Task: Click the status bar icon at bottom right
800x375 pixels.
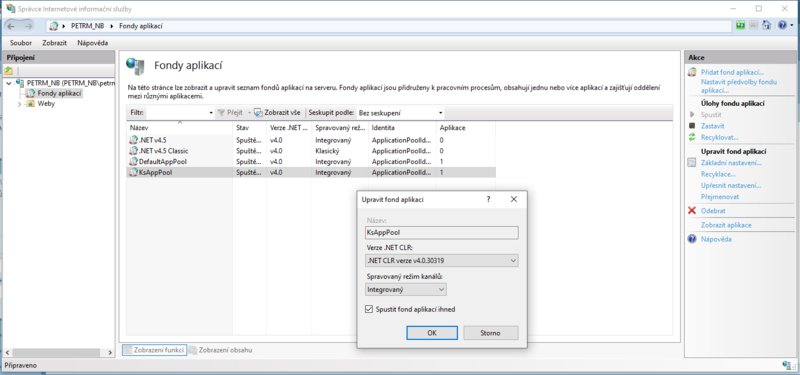Action: (x=786, y=365)
